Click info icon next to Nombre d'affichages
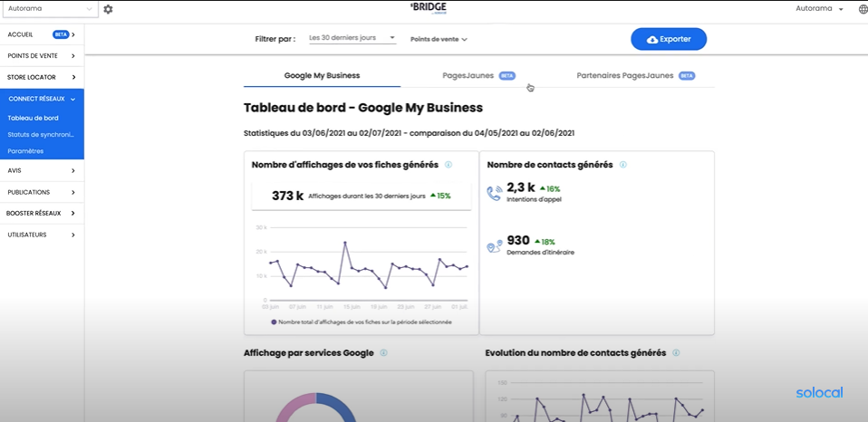868x422 pixels. (448, 165)
